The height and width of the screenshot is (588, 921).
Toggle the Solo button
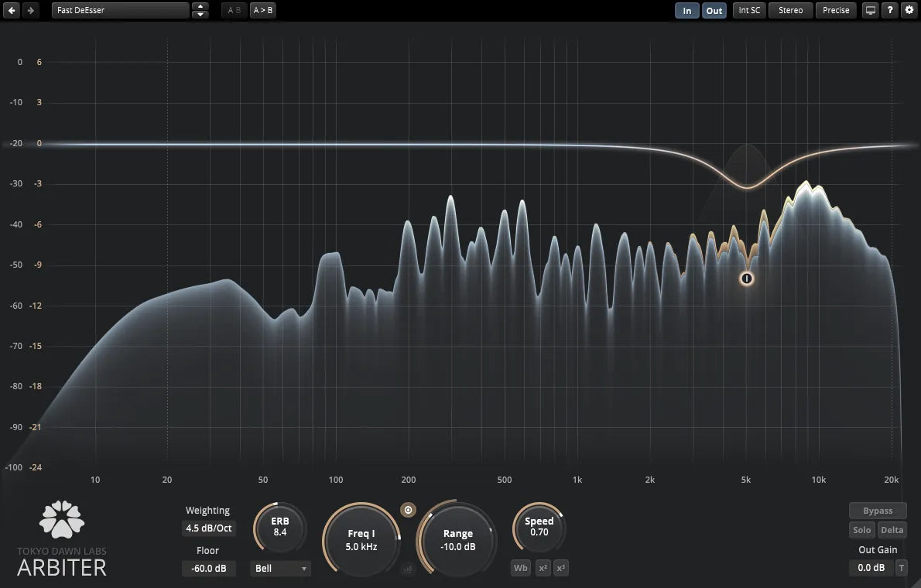(x=862, y=530)
